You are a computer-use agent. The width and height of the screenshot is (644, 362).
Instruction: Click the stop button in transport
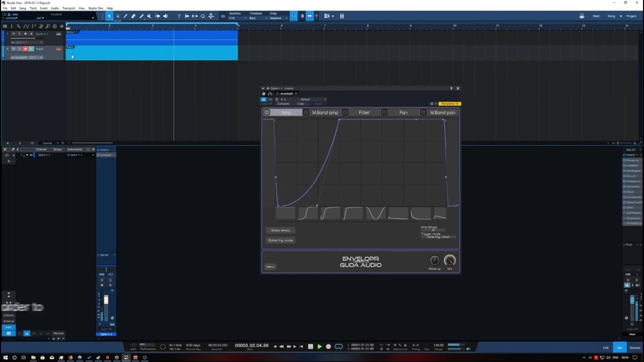310,346
